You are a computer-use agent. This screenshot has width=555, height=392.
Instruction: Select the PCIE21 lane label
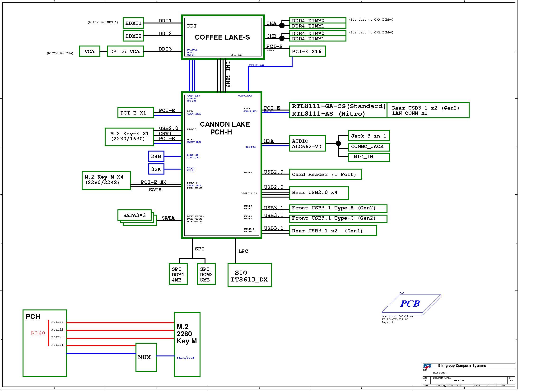pos(57,322)
